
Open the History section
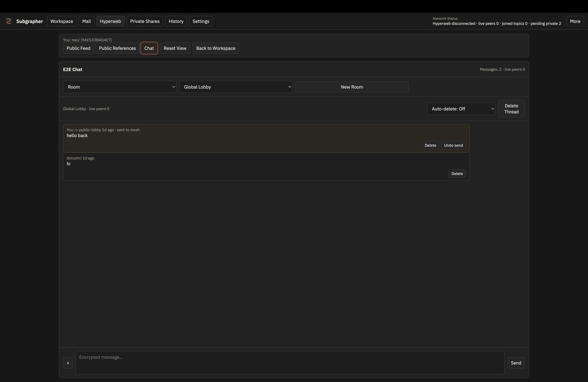tap(176, 21)
